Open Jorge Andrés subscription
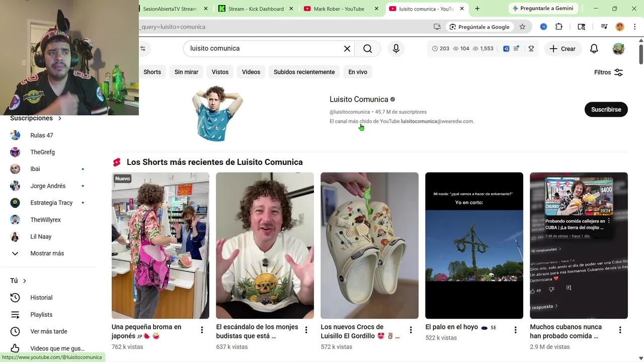This screenshot has width=644, height=362. [x=48, y=186]
